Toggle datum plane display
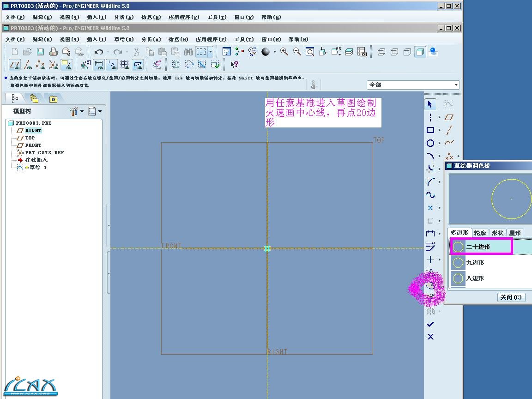Screen dimensions: 532x399 (x=15, y=65)
